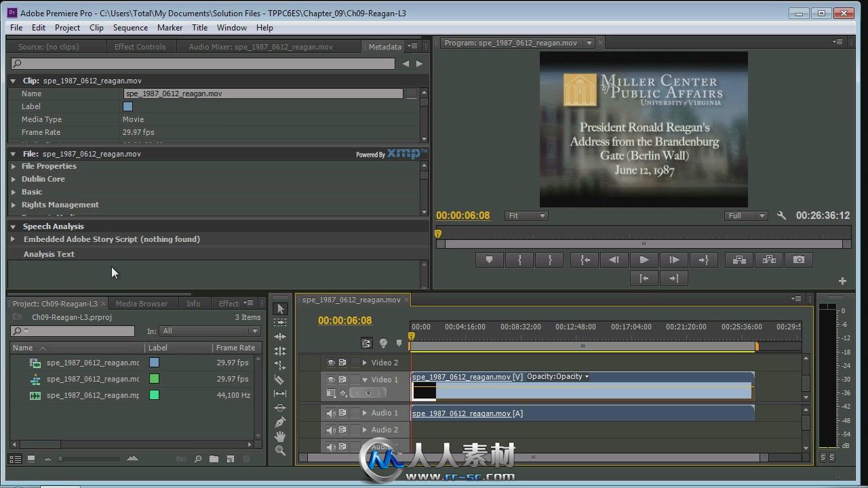Click the Lift button

pos(739,260)
